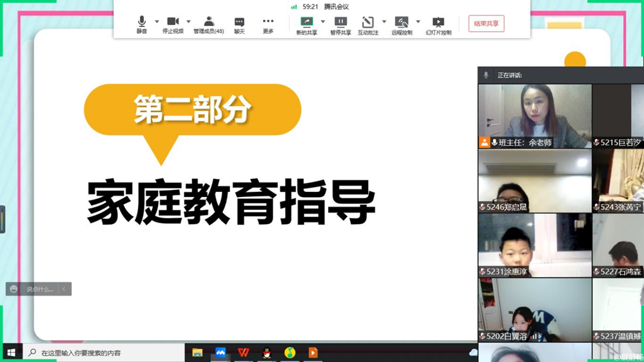The image size is (644, 362).
Task: Open File Explorer from taskbar
Action: click(x=197, y=352)
